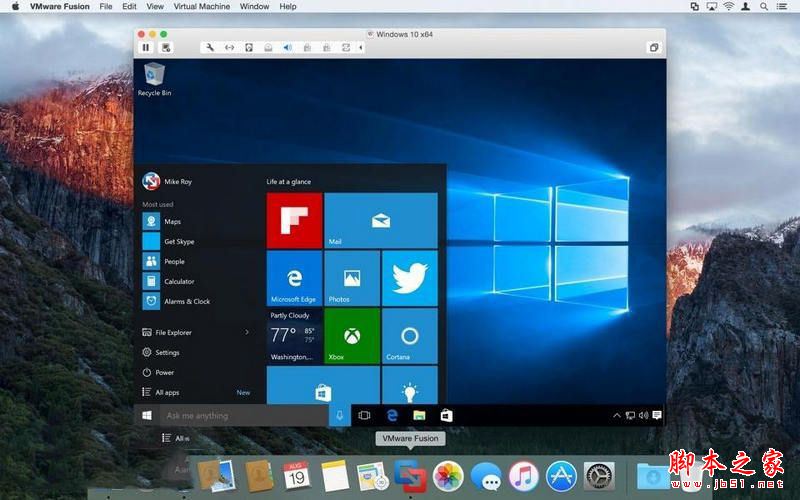The width and height of the screenshot is (800, 500).
Task: Collapse the device toolbar arrow
Action: tap(361, 47)
